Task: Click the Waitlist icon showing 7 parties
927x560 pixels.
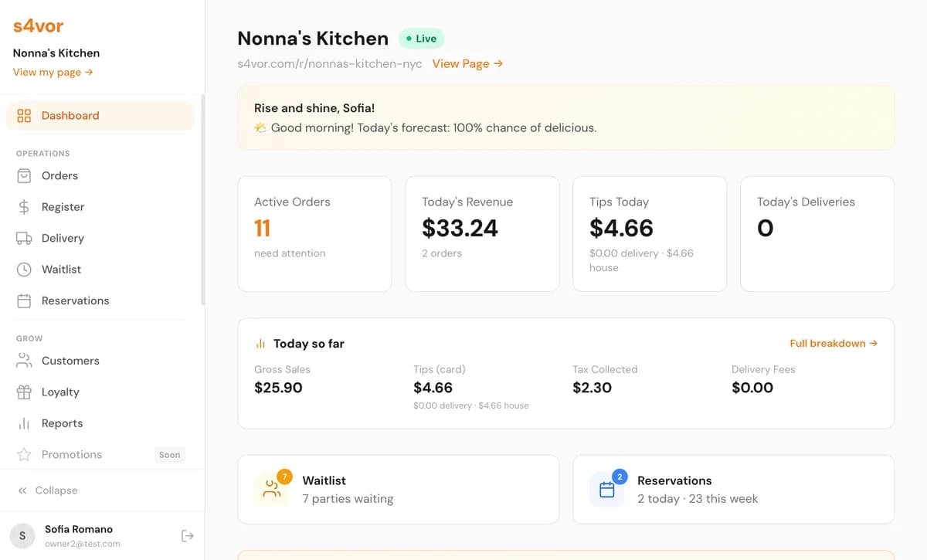Action: coord(271,489)
